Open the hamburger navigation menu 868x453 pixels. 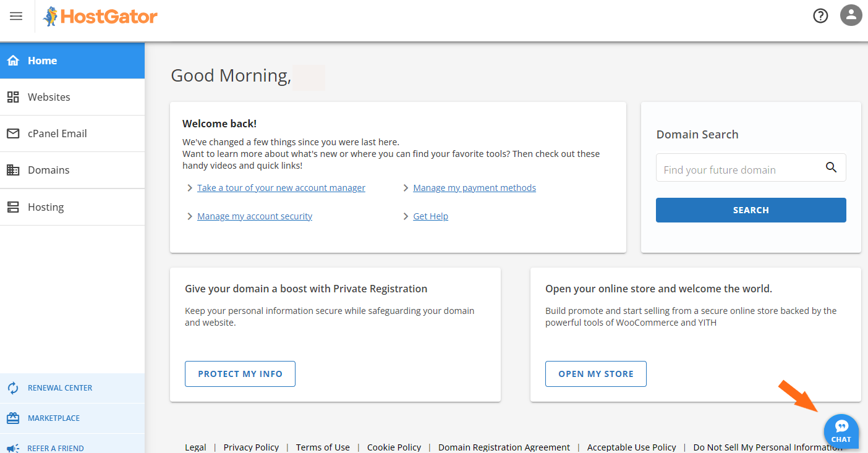point(16,16)
